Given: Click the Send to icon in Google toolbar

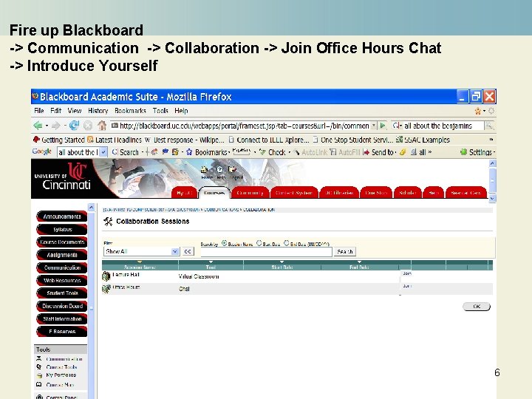Looking at the screenshot, I should [366, 152].
